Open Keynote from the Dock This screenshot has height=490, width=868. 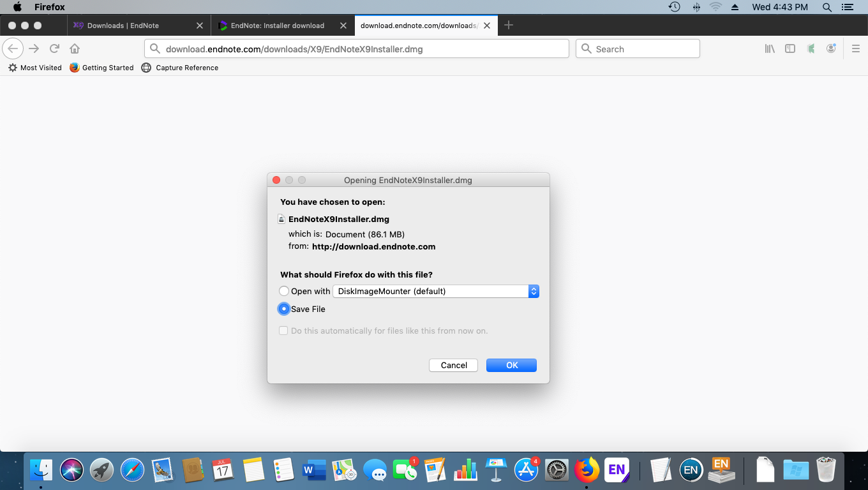coord(496,471)
